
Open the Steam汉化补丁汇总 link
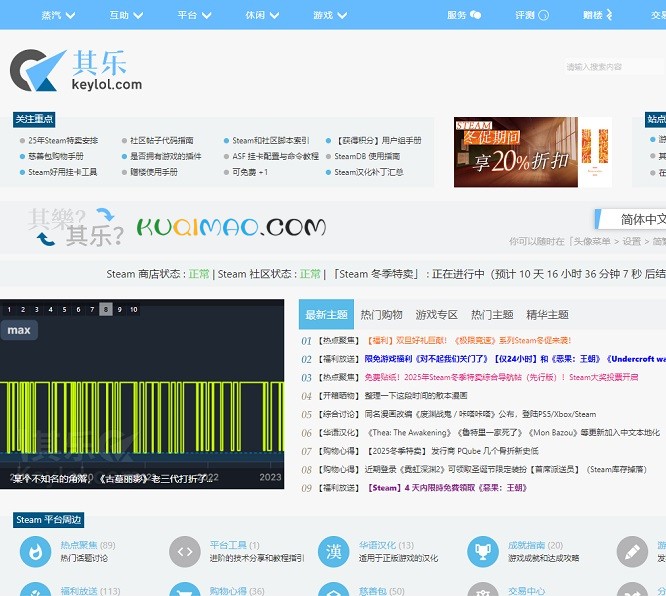point(369,172)
